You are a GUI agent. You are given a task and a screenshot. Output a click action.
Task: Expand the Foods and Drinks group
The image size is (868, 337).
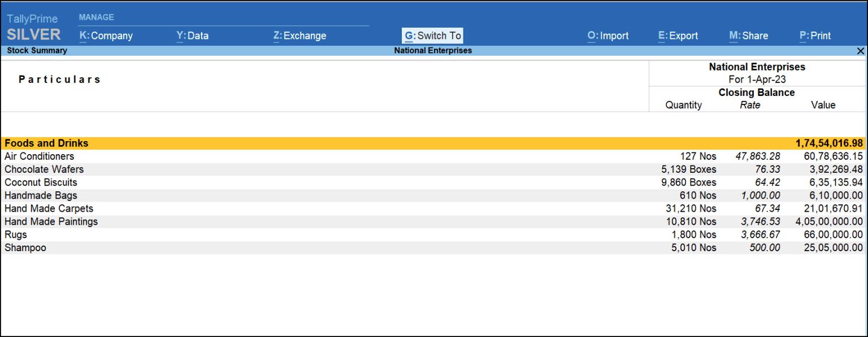[x=46, y=143]
